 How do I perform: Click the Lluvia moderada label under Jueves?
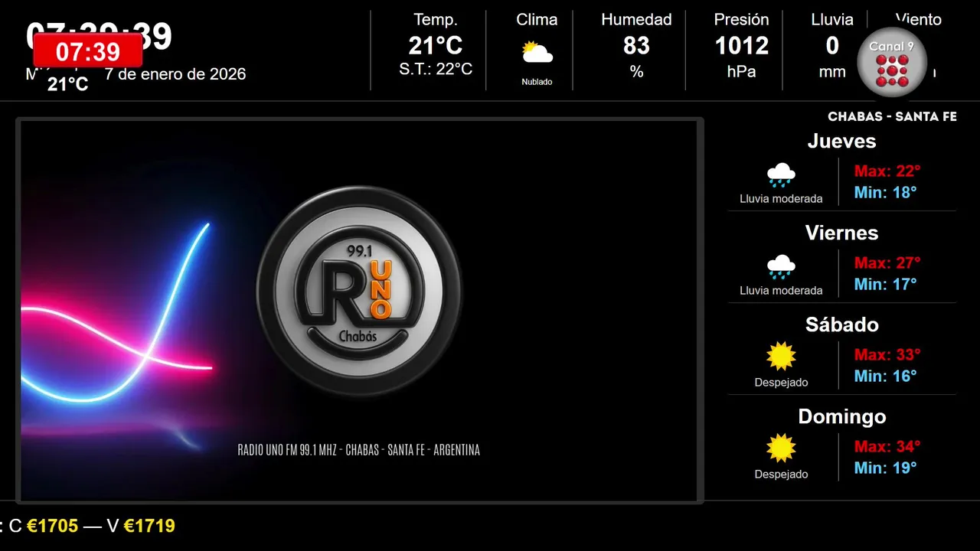coord(781,199)
